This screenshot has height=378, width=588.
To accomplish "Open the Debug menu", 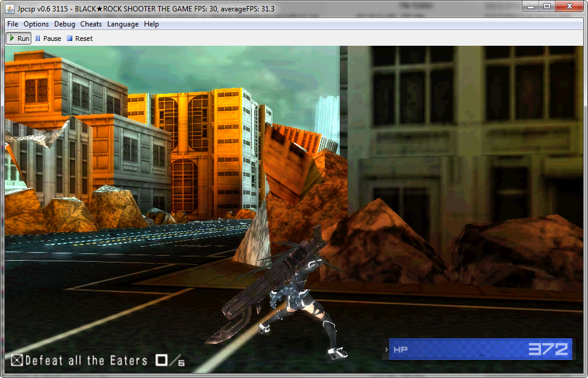I will (64, 24).
